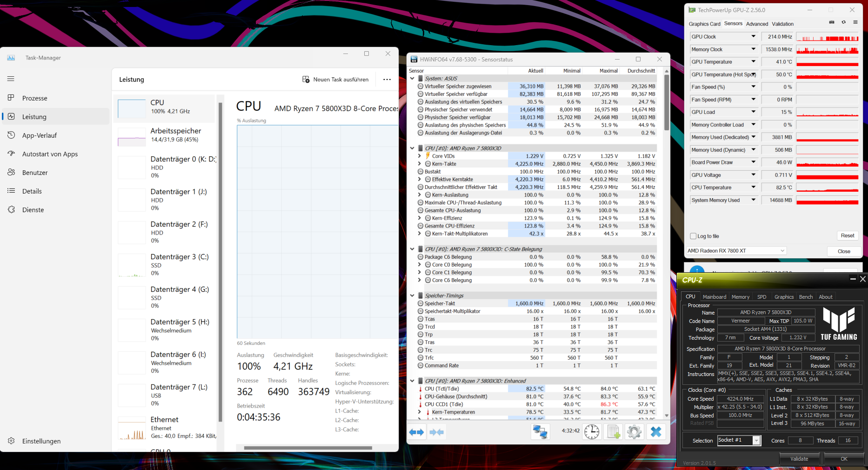The height and width of the screenshot is (470, 868).
Task: Open the three-dots more options in Task-Manager
Action: point(387,80)
